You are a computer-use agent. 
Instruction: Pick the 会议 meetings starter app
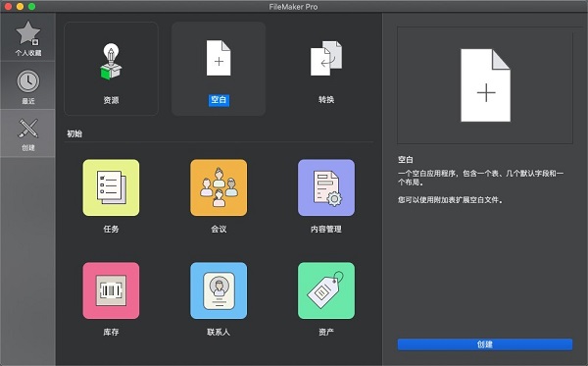219,187
